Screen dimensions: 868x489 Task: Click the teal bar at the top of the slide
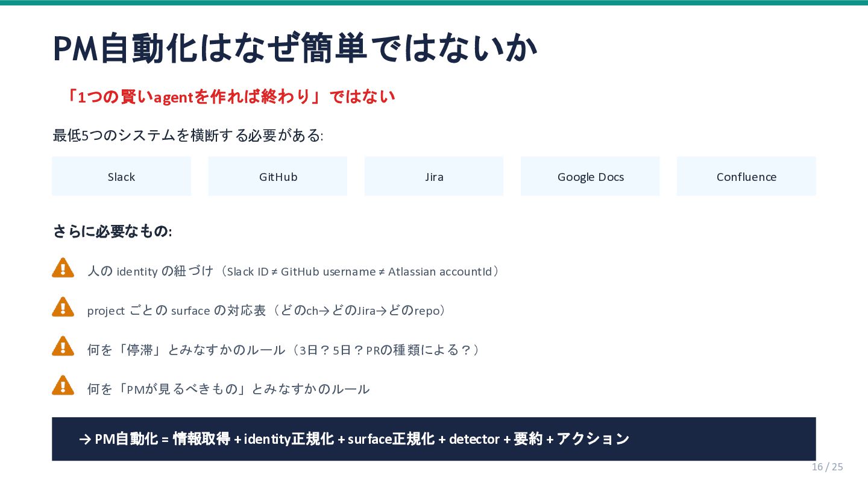pyautogui.click(x=434, y=2)
